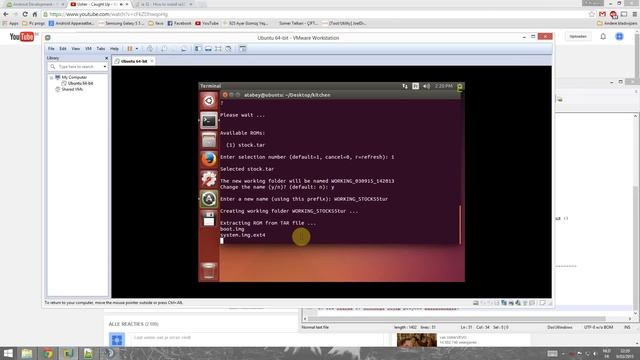Viewport: 640px width, 360px height.
Task: Open the Help menu in VMware Workstation
Action: point(114,49)
